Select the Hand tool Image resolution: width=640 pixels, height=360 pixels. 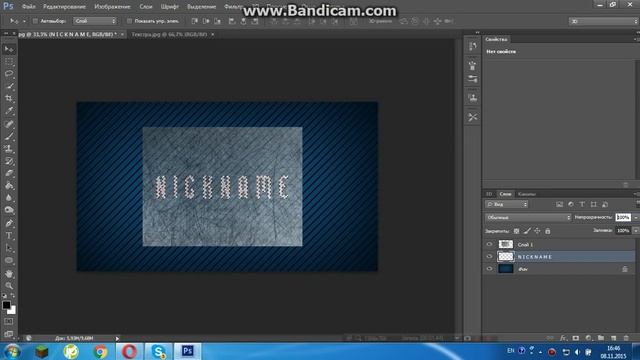9,273
